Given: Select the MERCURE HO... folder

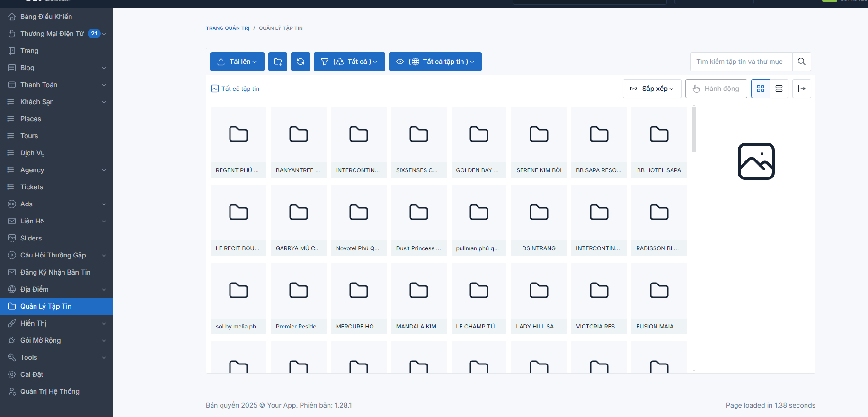Looking at the screenshot, I should pyautogui.click(x=359, y=299).
